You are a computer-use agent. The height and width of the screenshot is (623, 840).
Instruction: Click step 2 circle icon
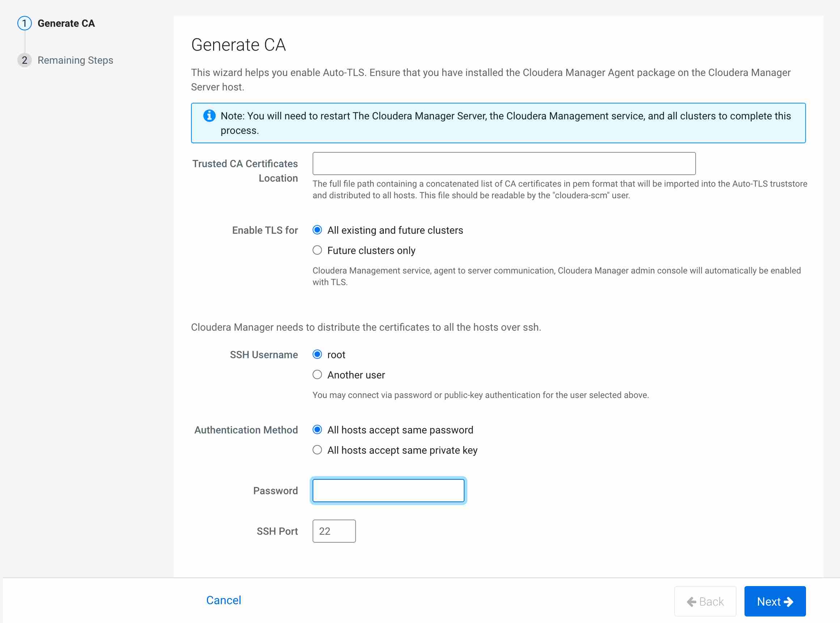tap(25, 60)
